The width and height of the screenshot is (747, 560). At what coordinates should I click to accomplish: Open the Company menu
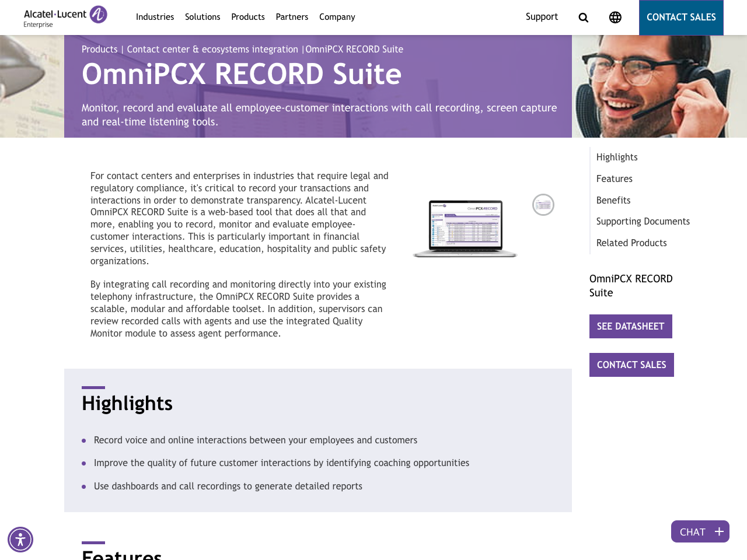337,17
